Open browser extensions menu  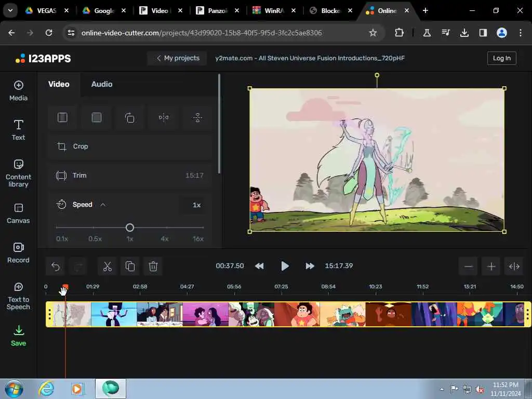[x=400, y=33]
